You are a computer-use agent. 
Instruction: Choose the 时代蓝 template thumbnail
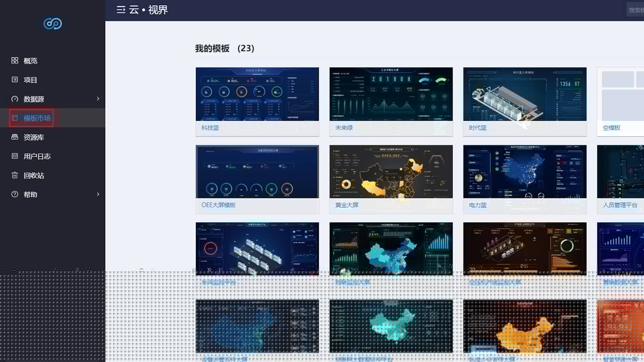(525, 94)
